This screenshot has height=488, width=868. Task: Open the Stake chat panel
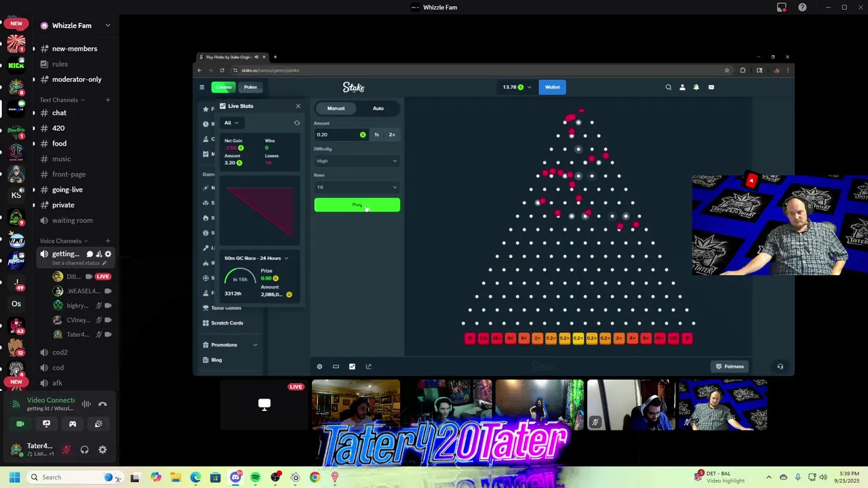[x=711, y=87]
